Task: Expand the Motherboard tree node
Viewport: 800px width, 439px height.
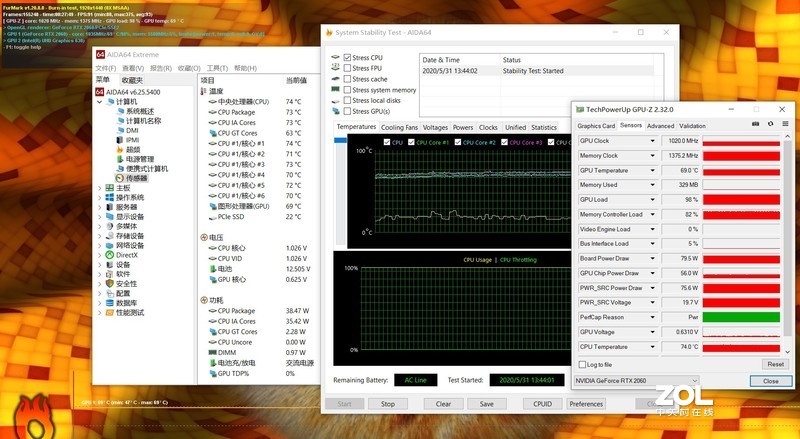Action: pyautogui.click(x=99, y=188)
